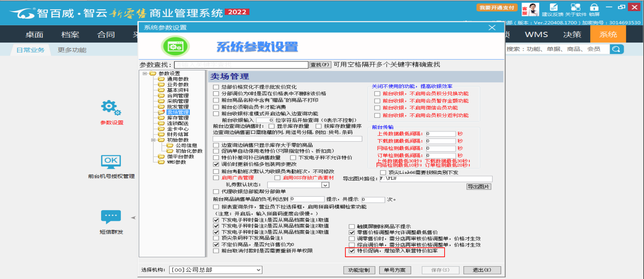
Task: Toggle 调价时更新价格多包装同步更改 checkbox
Action: (216, 164)
